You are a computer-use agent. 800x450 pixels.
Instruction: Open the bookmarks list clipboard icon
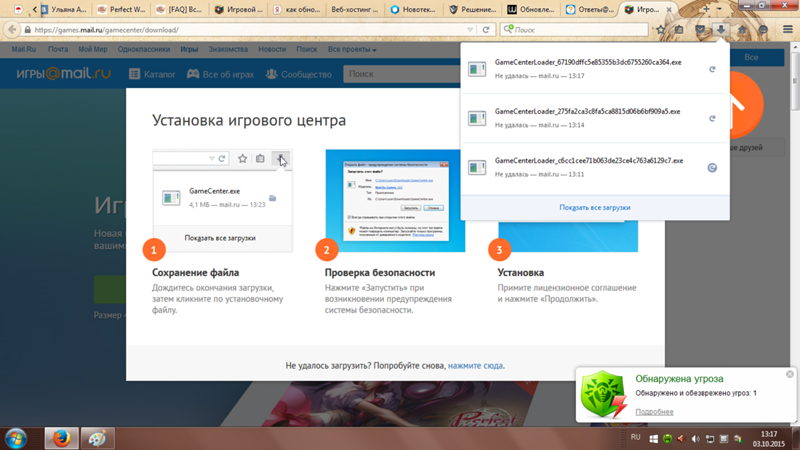pos(679,30)
